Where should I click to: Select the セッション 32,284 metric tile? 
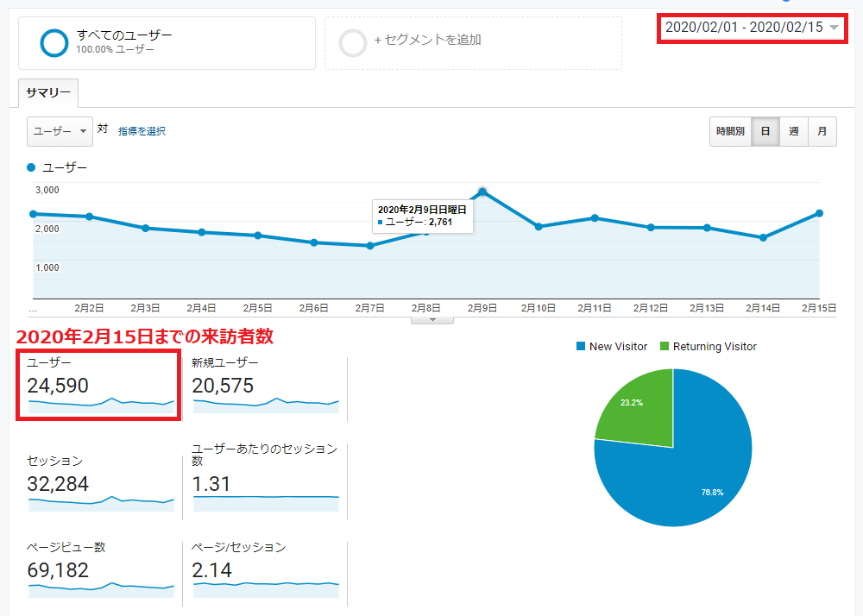100,483
